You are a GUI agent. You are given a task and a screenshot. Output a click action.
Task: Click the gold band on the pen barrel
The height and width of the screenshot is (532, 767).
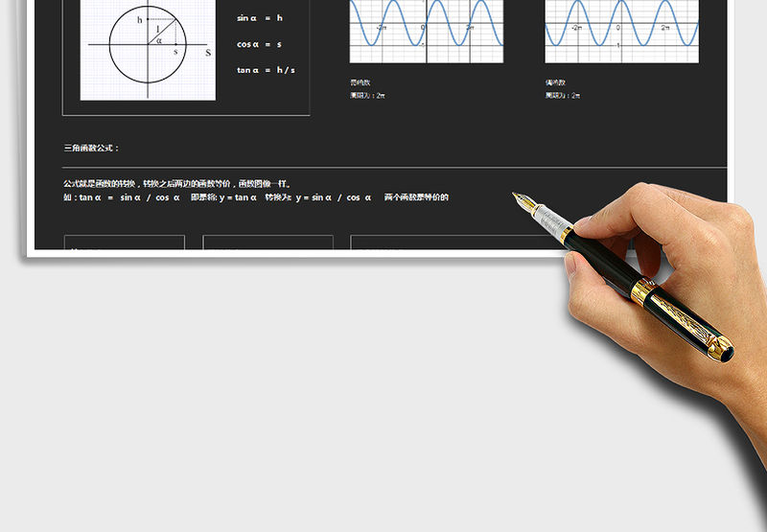click(x=639, y=291)
